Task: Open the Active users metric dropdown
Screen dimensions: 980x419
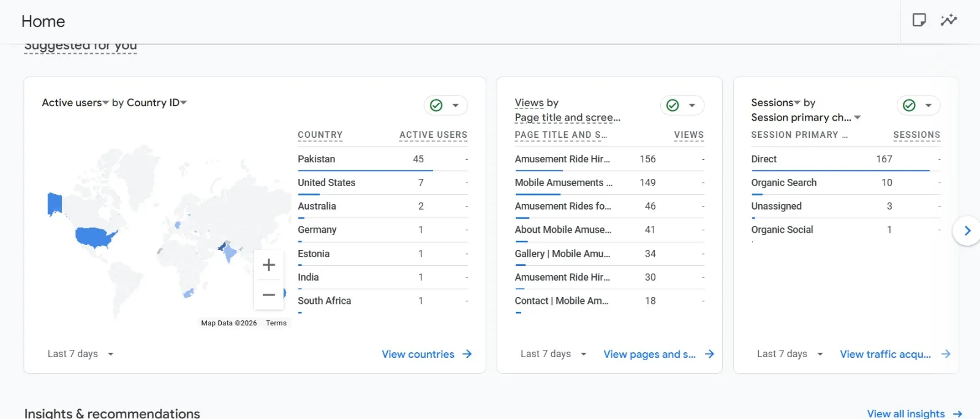Action: pos(75,103)
